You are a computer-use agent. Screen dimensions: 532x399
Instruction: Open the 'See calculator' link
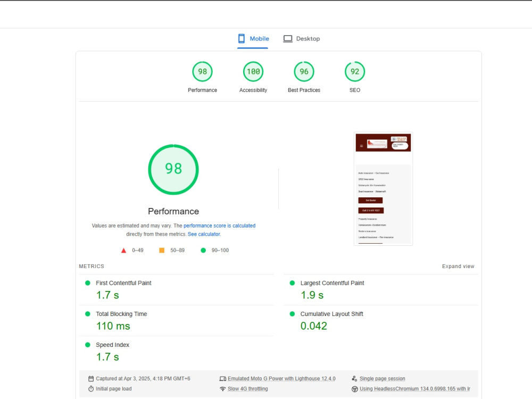click(x=204, y=234)
